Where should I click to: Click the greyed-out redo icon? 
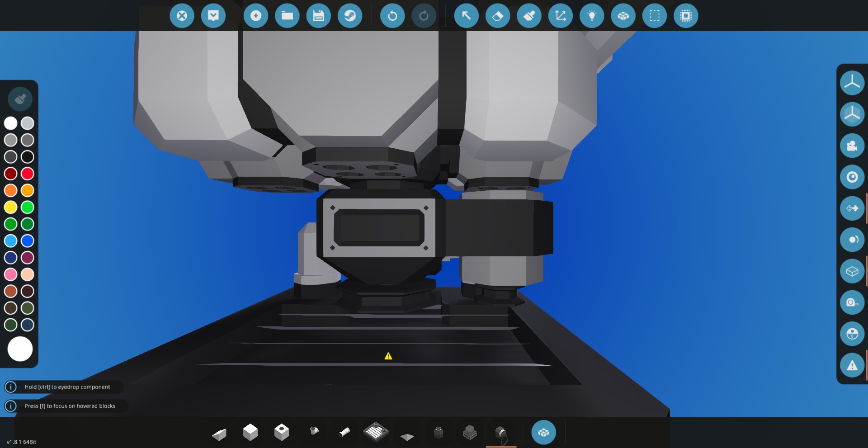[x=424, y=16]
